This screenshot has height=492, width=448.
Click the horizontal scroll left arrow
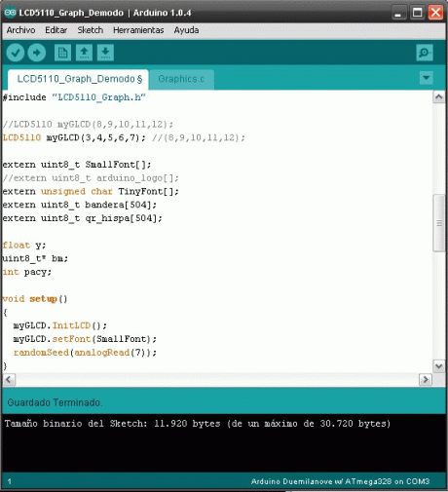[x=9, y=379]
